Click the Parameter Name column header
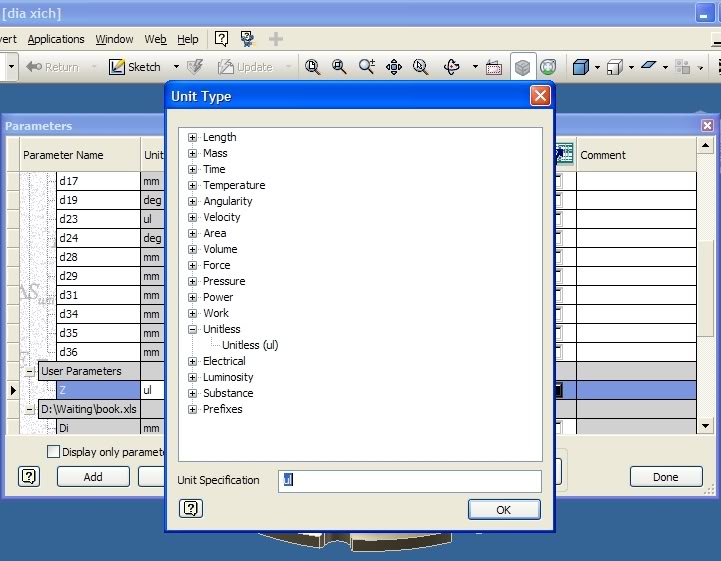The height and width of the screenshot is (561, 721). (x=80, y=155)
